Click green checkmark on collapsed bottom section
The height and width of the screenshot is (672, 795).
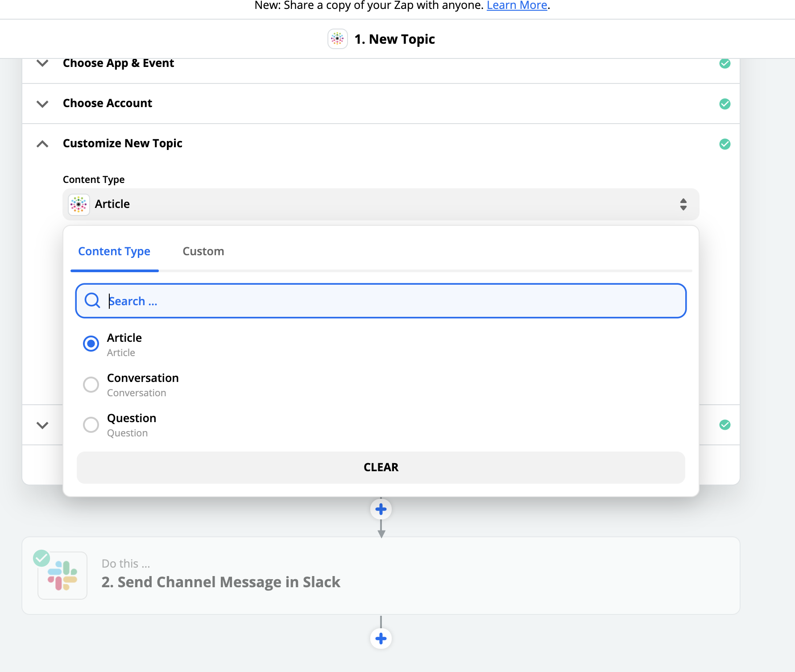[725, 425]
